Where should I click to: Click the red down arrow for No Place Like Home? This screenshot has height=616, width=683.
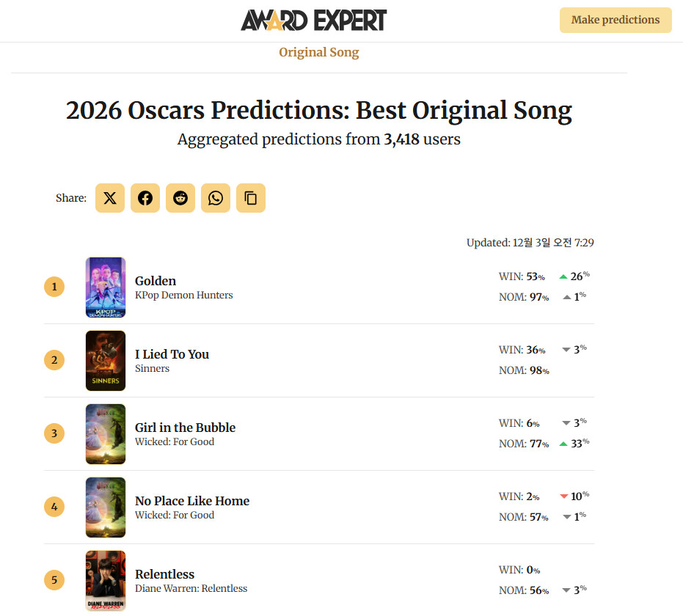(564, 496)
